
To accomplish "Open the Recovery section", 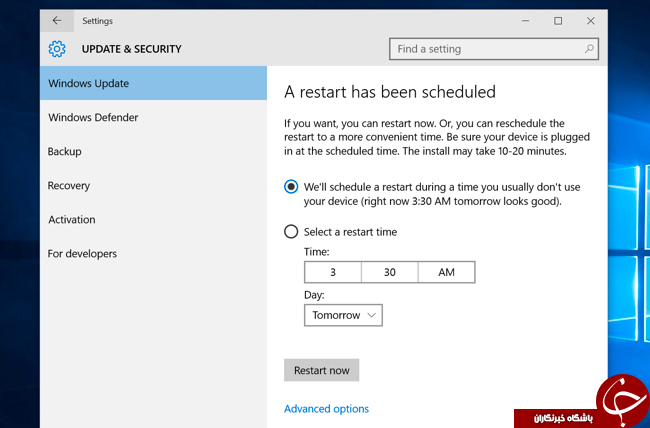I will (x=153, y=185).
